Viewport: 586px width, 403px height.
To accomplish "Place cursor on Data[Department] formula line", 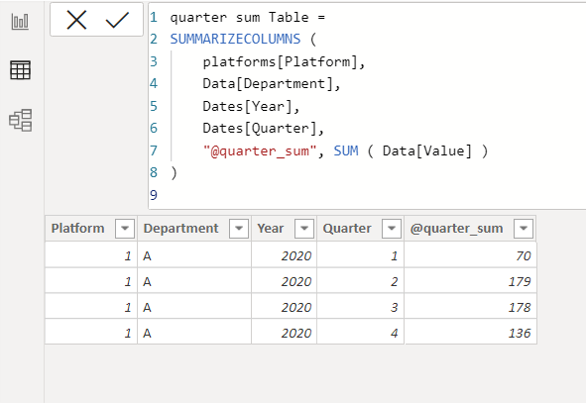I will tap(271, 84).
